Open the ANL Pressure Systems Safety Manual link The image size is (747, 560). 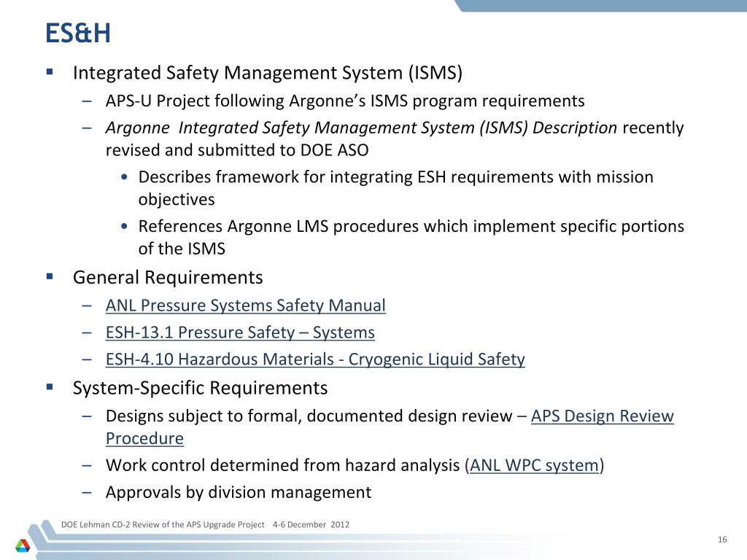[245, 306]
